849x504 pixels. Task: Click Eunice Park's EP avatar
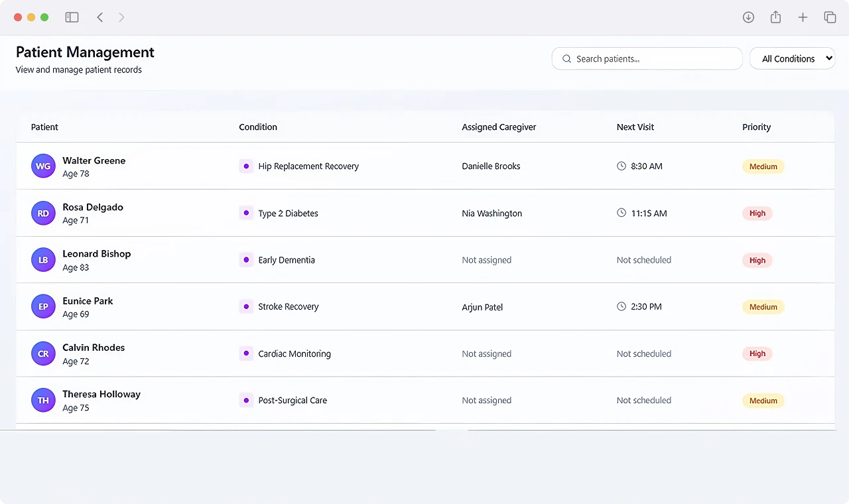click(43, 306)
